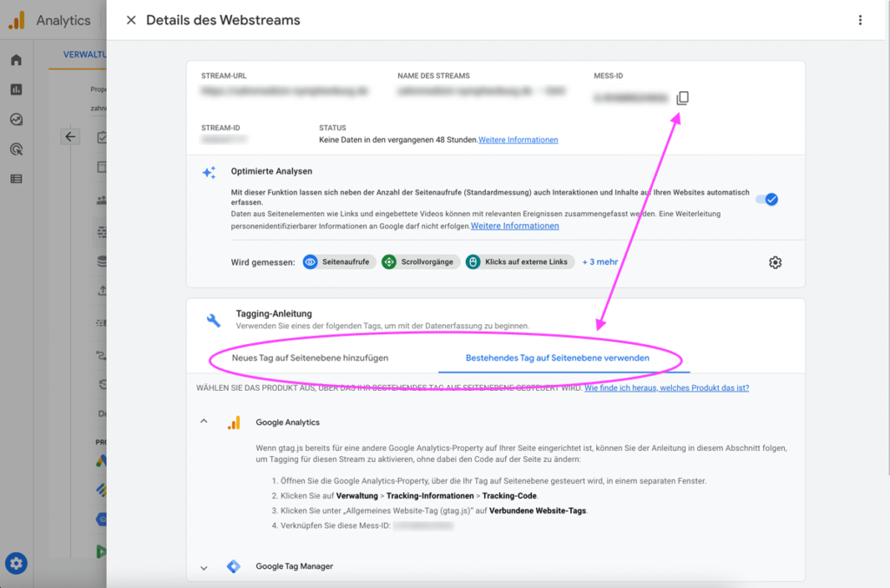Close the Details des Webstreams panel
890x588 pixels.
pos(131,20)
